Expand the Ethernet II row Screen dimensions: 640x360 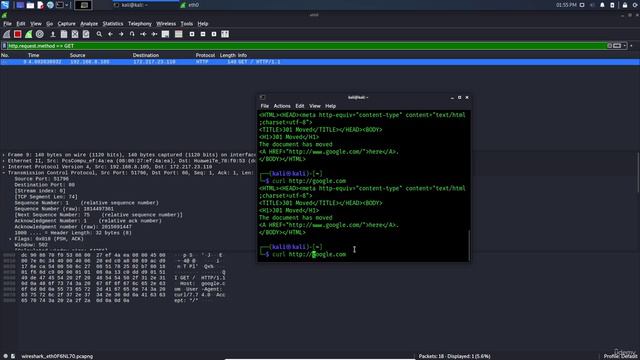coord(4,161)
